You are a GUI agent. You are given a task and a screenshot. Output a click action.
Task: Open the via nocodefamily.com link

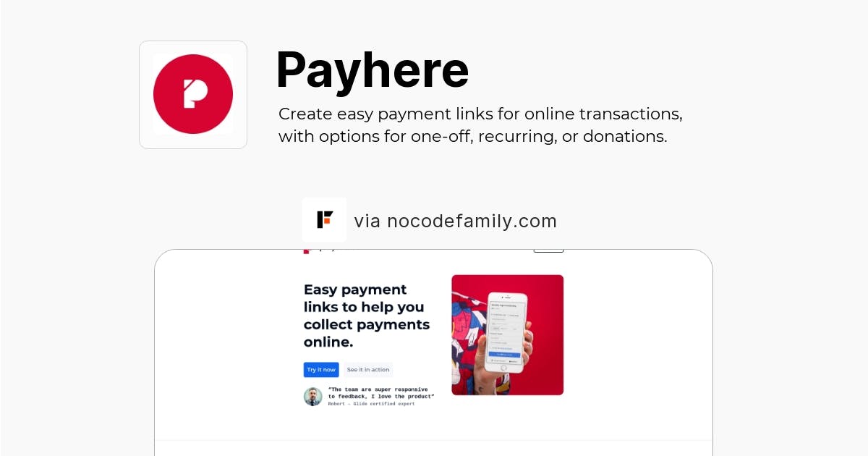(x=455, y=221)
